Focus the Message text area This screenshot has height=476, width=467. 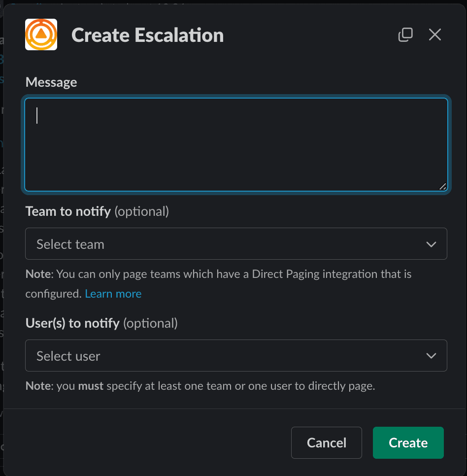coord(236,144)
